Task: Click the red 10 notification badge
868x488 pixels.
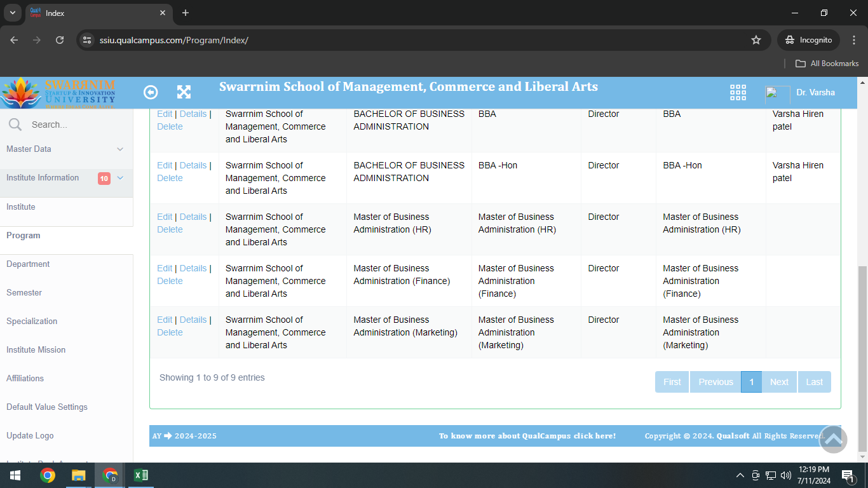Action: [x=104, y=179]
